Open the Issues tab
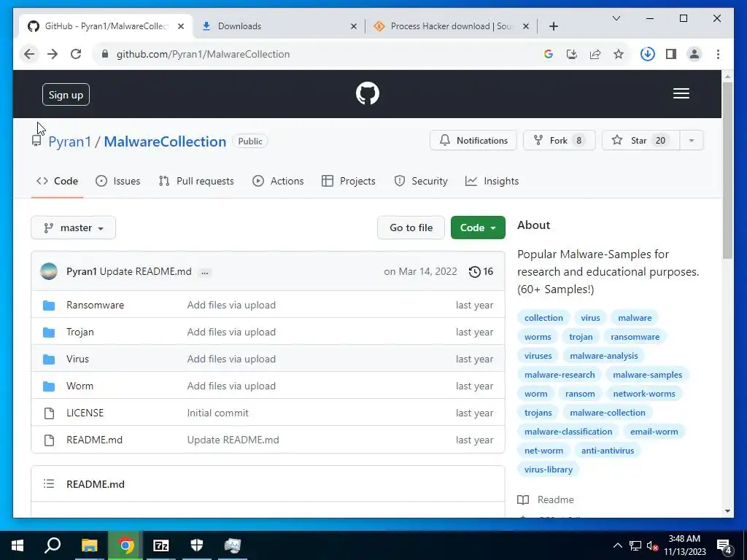747x560 pixels. [117, 181]
